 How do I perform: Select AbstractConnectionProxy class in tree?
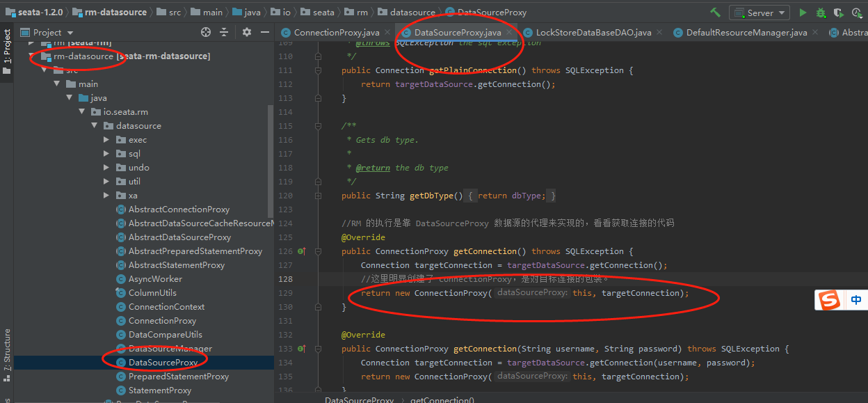[x=179, y=209]
